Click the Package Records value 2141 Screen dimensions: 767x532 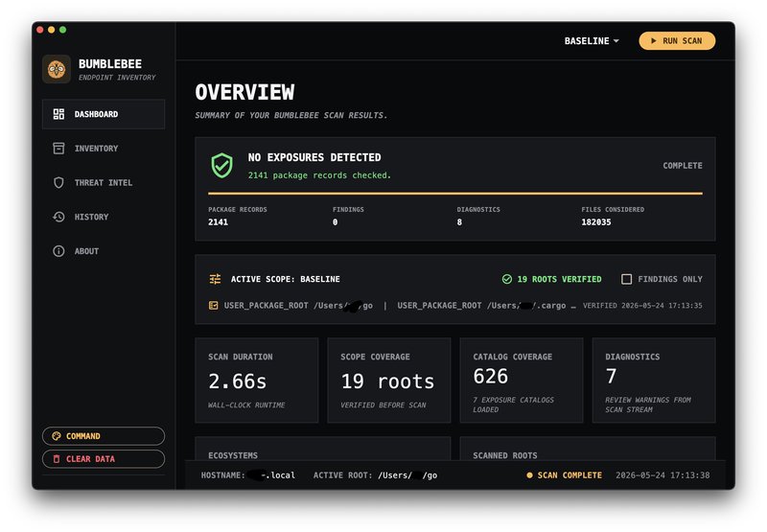click(219, 222)
